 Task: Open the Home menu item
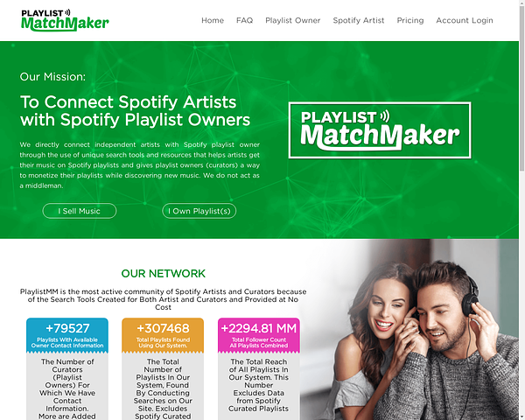coord(213,20)
